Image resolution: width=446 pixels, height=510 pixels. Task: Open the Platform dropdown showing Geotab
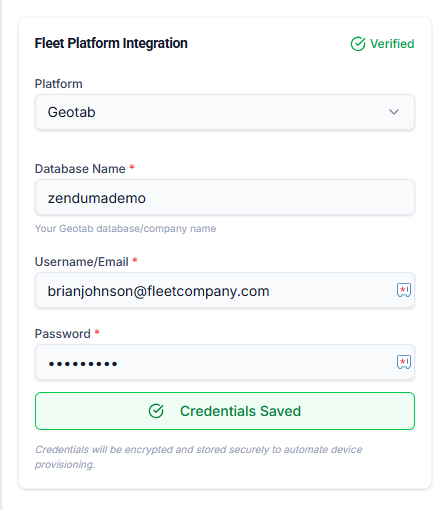(x=225, y=112)
